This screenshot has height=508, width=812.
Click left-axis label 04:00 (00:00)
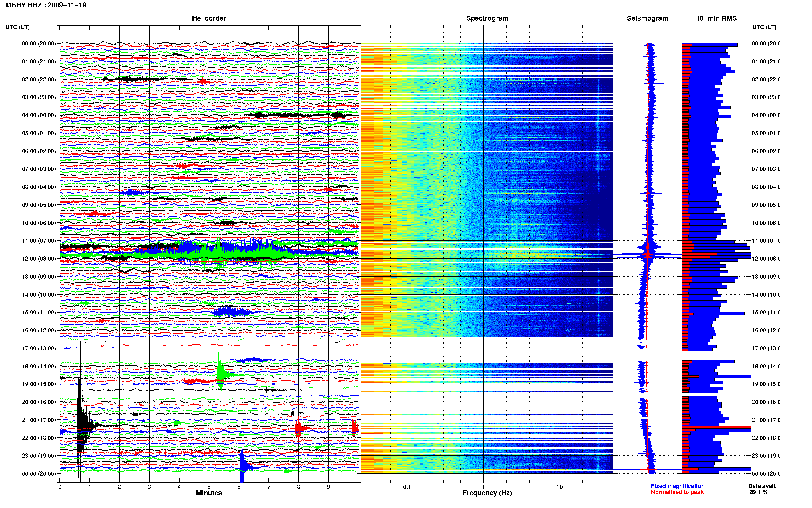(x=39, y=115)
